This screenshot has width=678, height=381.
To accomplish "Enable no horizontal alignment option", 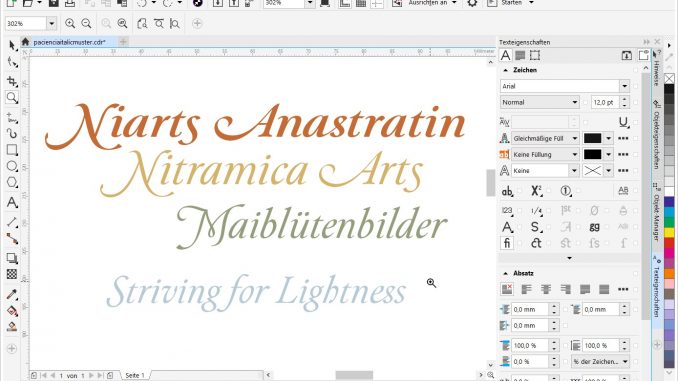I will [x=507, y=289].
